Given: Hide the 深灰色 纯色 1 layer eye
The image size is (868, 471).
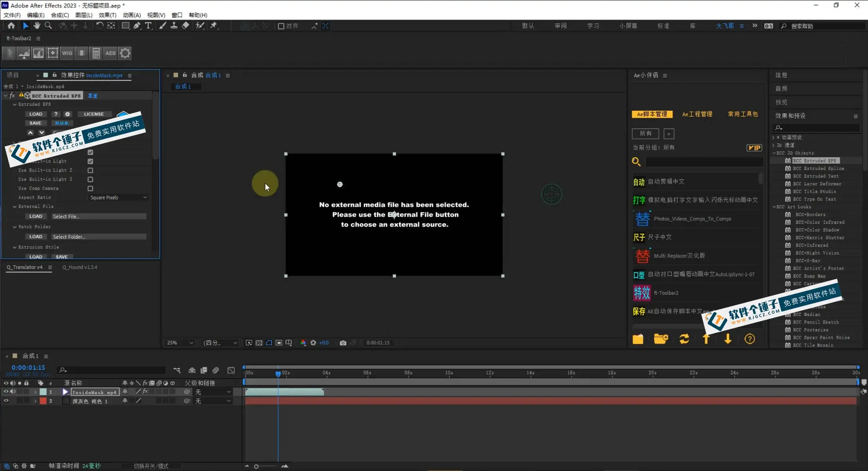Looking at the screenshot, I should (x=6, y=401).
